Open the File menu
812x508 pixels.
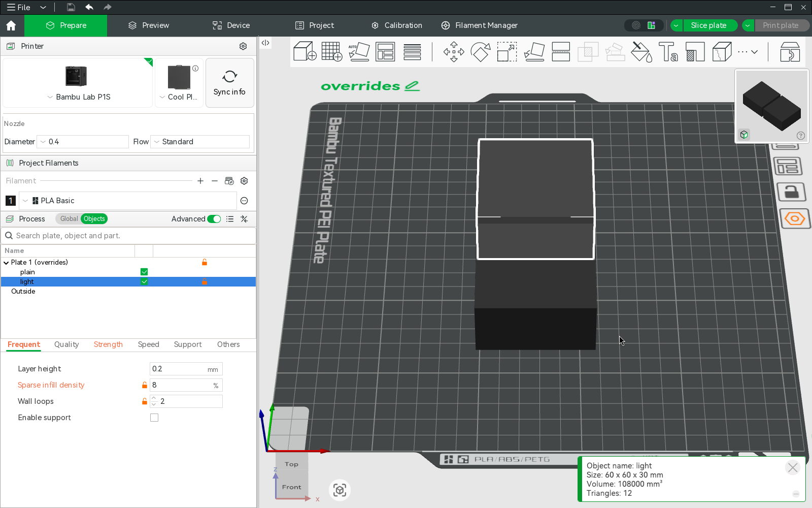[18, 7]
